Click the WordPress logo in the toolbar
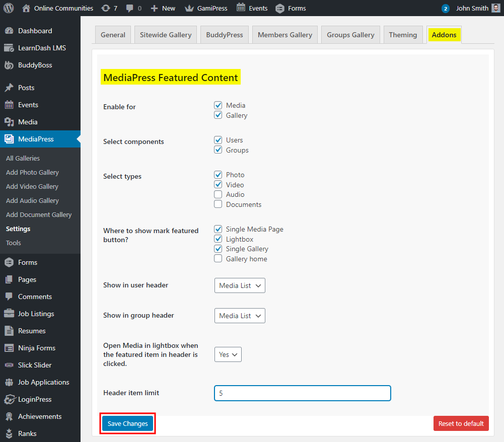Viewport: 504px width, 442px height. pyautogui.click(x=8, y=8)
